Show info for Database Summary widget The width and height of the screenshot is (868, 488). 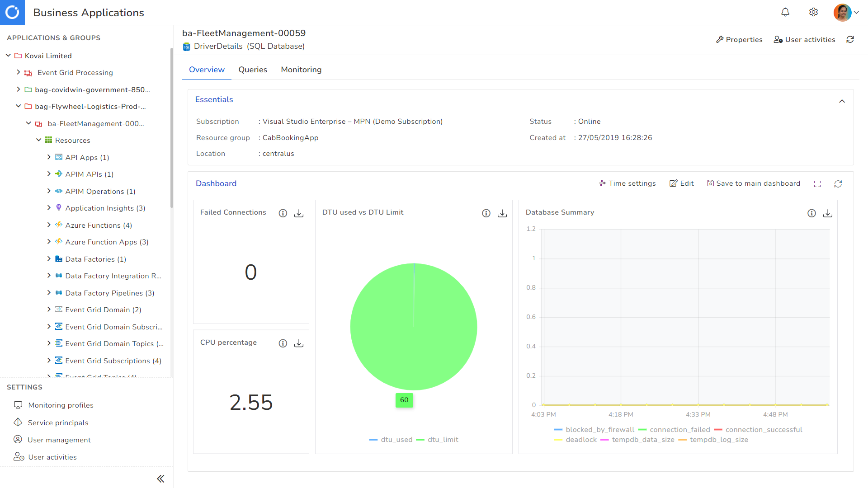pos(811,213)
